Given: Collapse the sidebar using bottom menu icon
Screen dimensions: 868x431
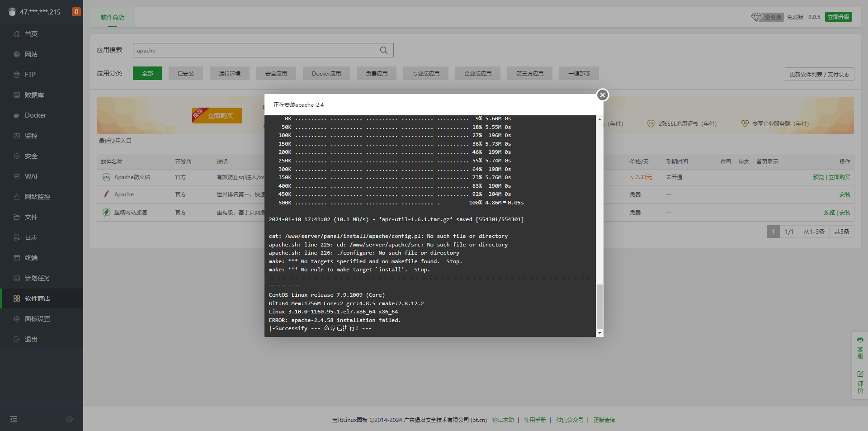Looking at the screenshot, I should click(14, 419).
